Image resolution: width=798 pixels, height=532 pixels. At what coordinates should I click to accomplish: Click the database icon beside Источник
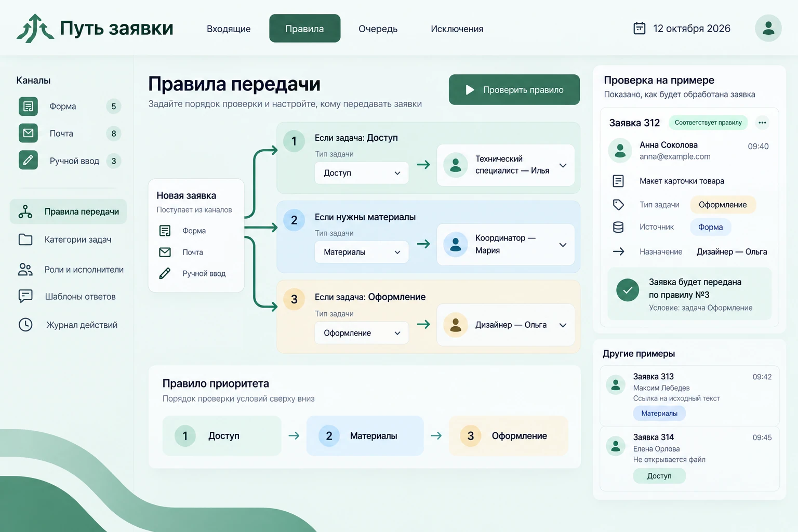pyautogui.click(x=618, y=227)
